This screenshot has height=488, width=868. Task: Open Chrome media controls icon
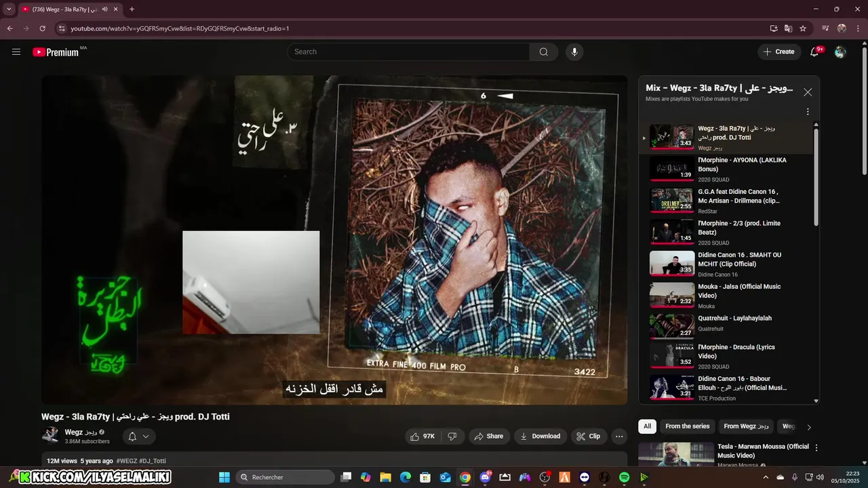[825, 28]
